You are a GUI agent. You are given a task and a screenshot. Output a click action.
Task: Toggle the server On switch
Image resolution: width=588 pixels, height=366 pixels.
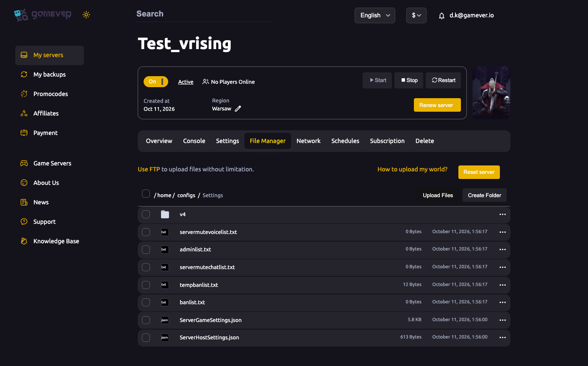(156, 82)
